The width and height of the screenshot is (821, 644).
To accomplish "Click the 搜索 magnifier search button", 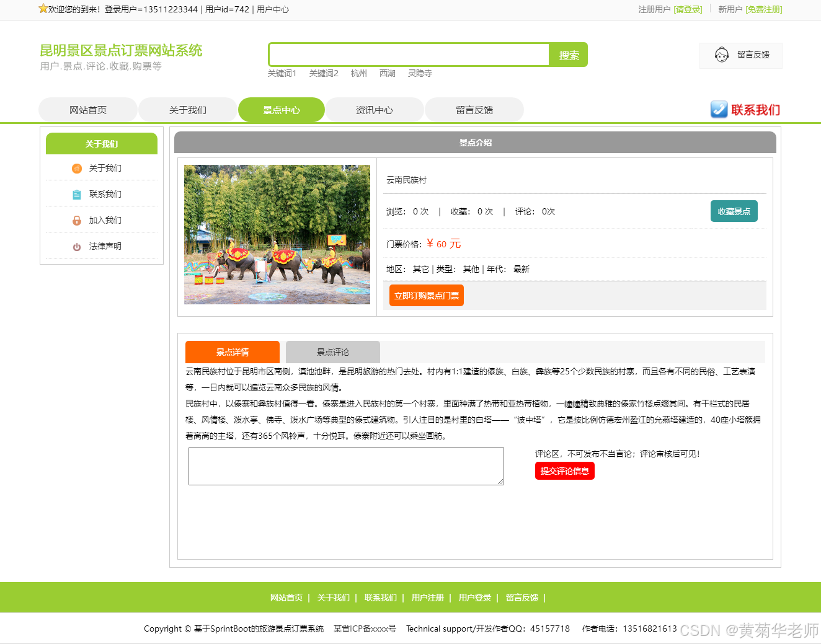I will pyautogui.click(x=567, y=55).
